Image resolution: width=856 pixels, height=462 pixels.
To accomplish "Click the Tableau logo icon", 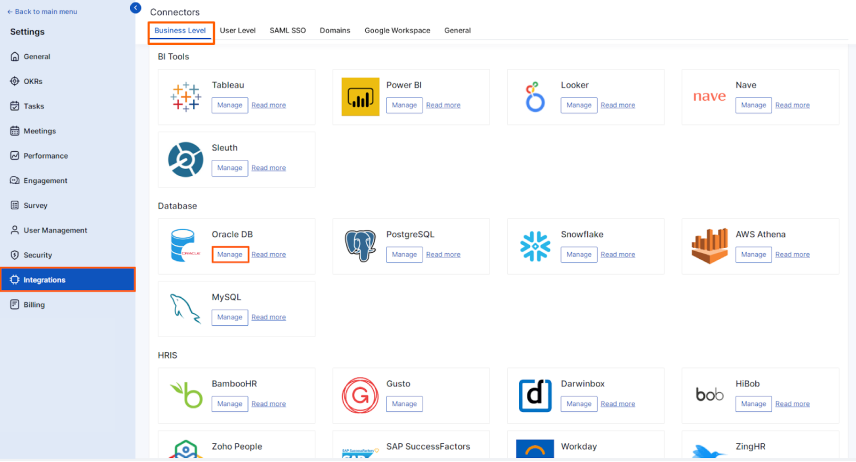I will pyautogui.click(x=186, y=97).
